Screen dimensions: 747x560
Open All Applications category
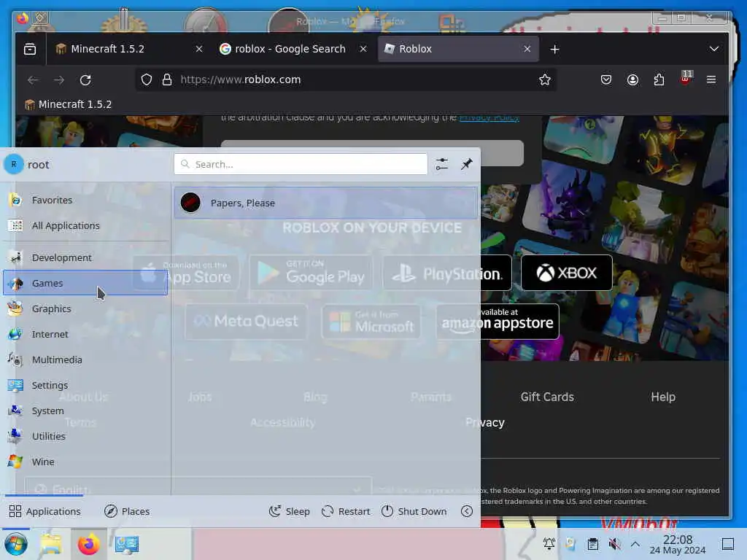click(86, 226)
